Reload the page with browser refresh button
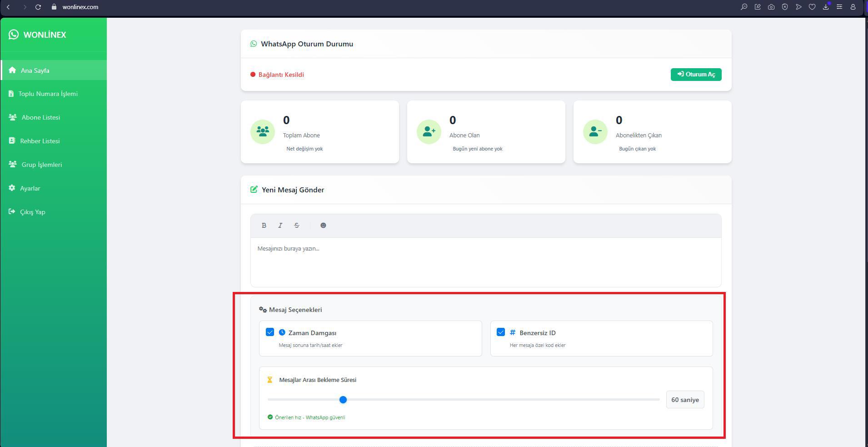This screenshot has height=447, width=868. pos(38,7)
